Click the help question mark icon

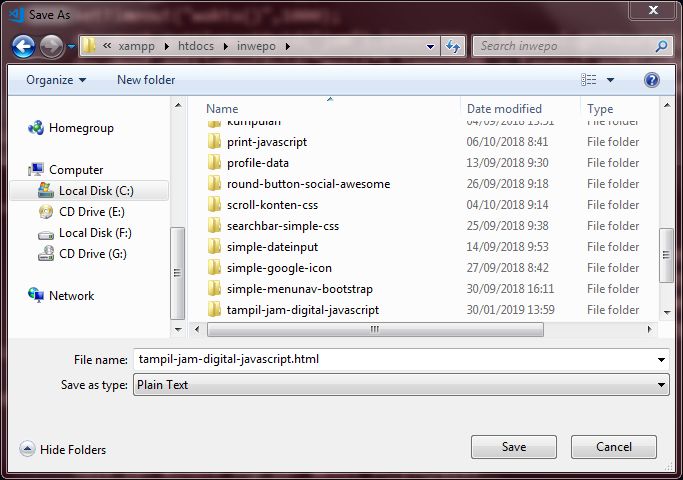652,80
